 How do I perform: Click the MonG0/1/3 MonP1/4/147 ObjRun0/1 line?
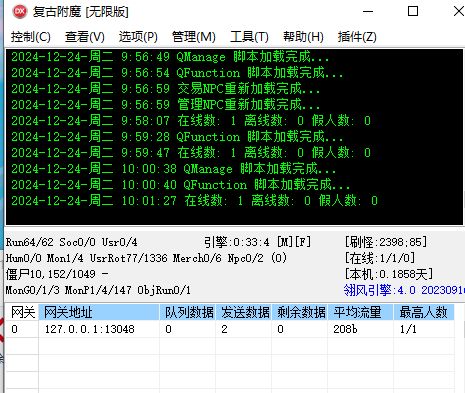pyautogui.click(x=98, y=290)
